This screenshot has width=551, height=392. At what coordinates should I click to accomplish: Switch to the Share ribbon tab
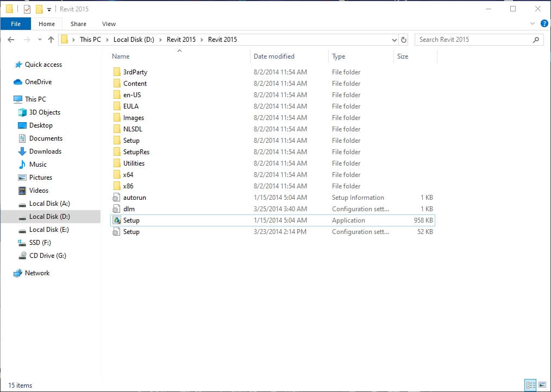(x=78, y=24)
